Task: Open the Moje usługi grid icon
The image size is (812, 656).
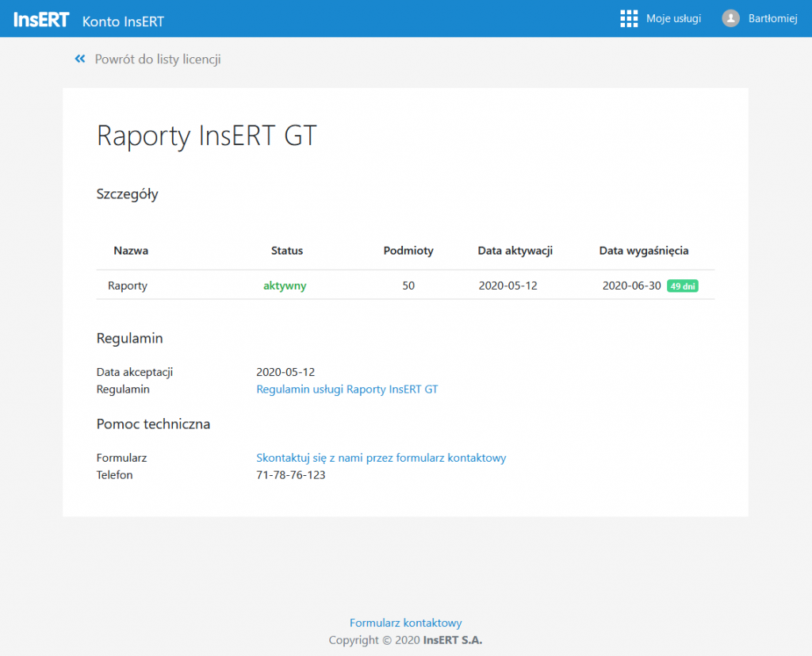Action: (x=629, y=19)
